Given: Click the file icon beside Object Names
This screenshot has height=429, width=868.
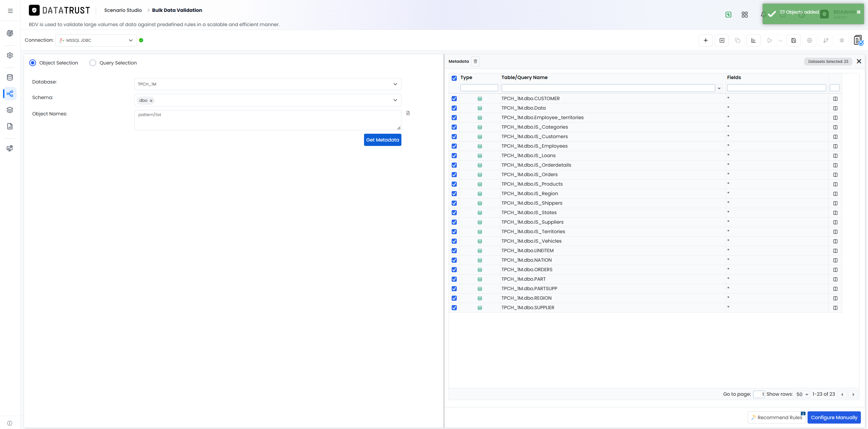Looking at the screenshot, I should tap(408, 113).
